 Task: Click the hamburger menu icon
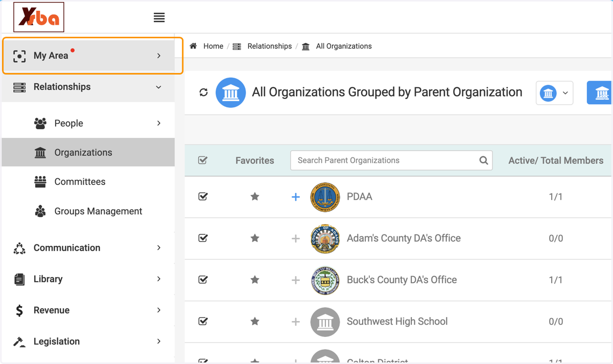pyautogui.click(x=159, y=17)
